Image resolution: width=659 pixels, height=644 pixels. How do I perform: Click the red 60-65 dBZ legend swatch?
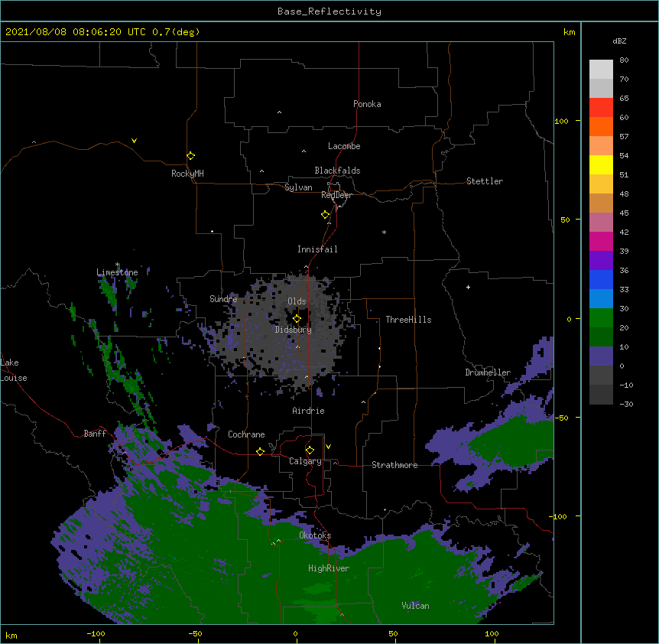[601, 108]
